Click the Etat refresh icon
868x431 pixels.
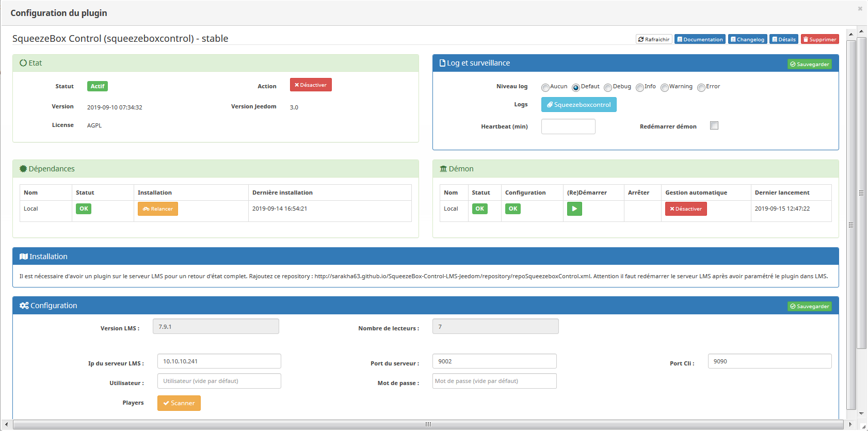pyautogui.click(x=23, y=63)
